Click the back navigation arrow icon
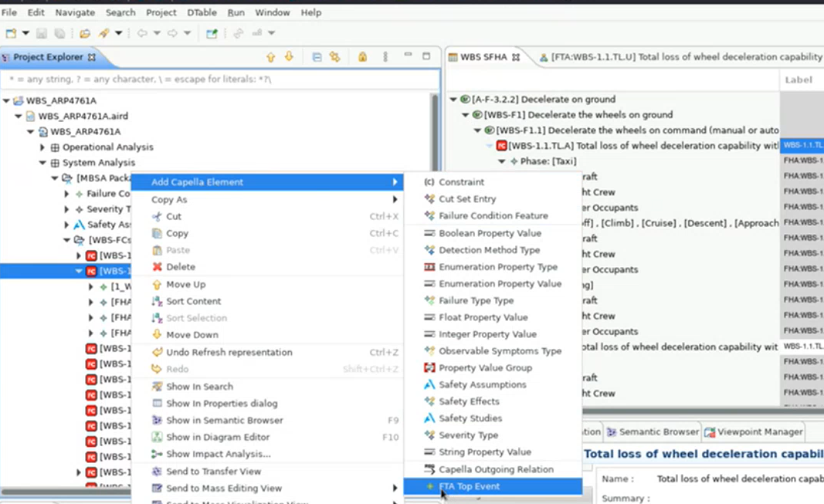824x504 pixels. [x=142, y=33]
